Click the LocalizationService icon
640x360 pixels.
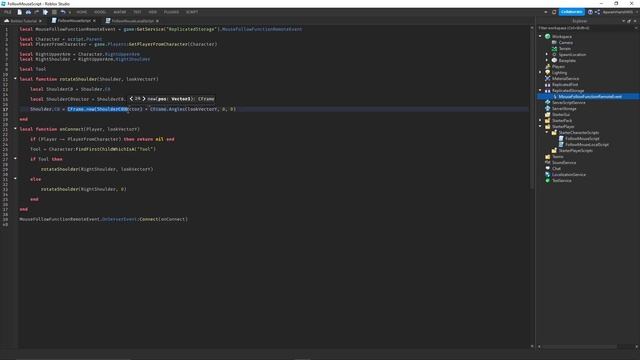548,174
